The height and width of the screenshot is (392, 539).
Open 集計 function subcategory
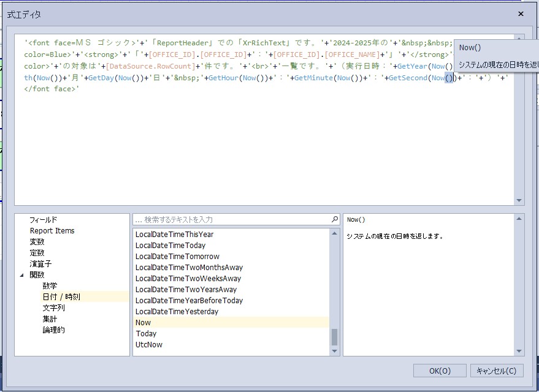pyautogui.click(x=50, y=319)
